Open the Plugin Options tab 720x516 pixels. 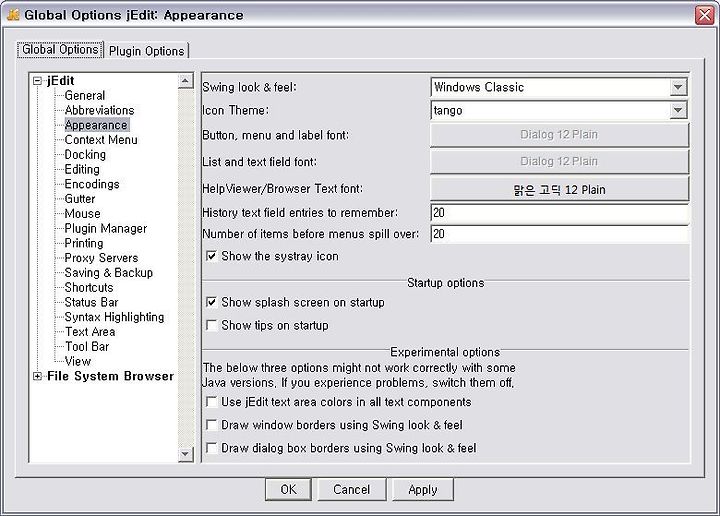point(146,50)
